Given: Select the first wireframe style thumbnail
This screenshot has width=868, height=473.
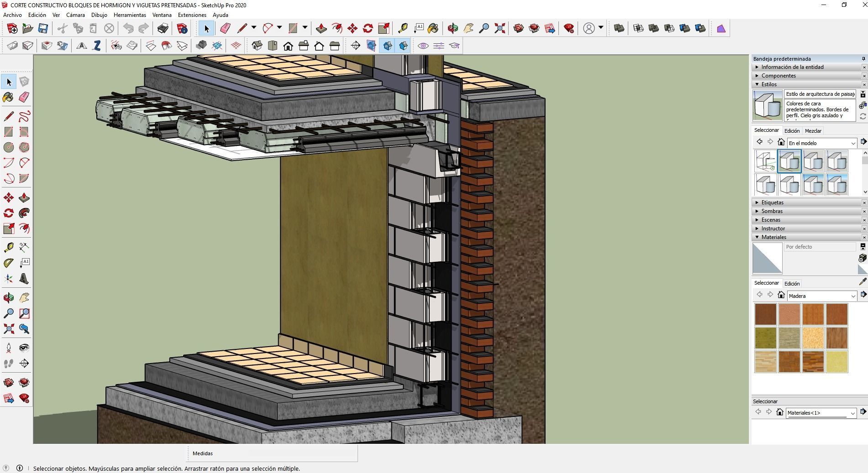Looking at the screenshot, I should [766, 161].
